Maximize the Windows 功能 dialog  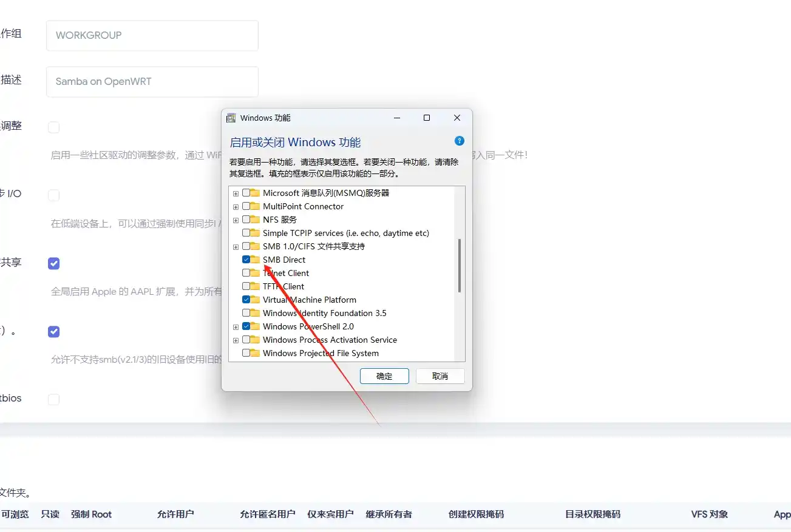tap(427, 118)
